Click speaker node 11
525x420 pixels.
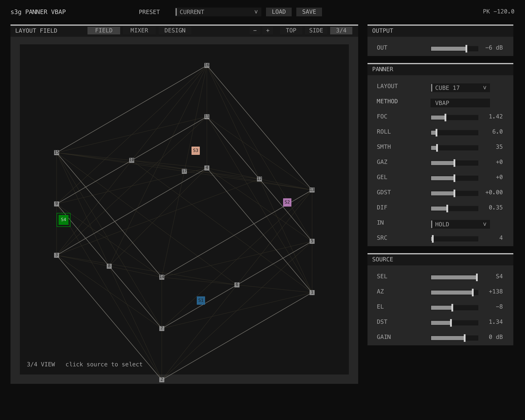207,116
